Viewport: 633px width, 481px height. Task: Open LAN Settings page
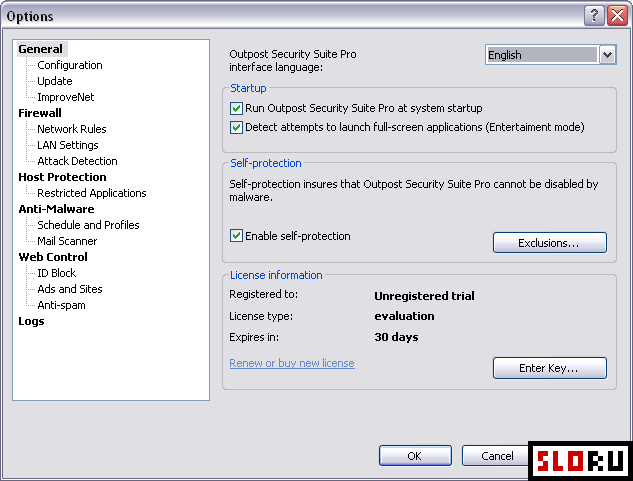tap(68, 145)
